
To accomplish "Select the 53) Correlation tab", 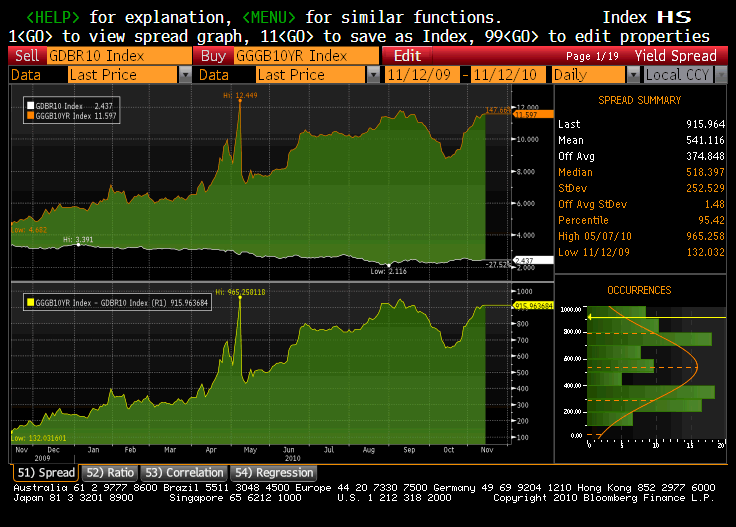I will coord(184,472).
